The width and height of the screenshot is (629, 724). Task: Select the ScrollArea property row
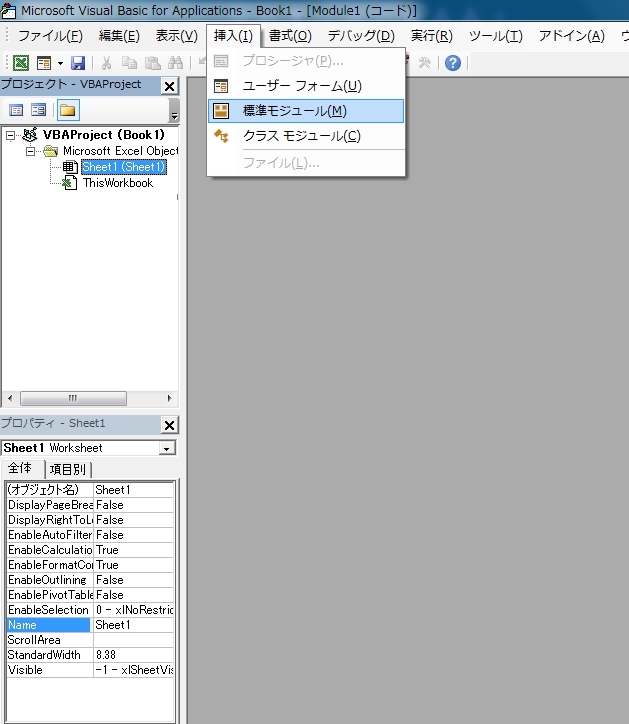click(90, 640)
